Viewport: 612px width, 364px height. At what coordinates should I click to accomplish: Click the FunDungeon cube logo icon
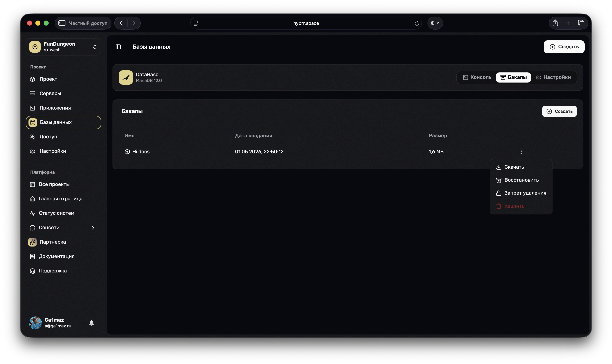[35, 47]
